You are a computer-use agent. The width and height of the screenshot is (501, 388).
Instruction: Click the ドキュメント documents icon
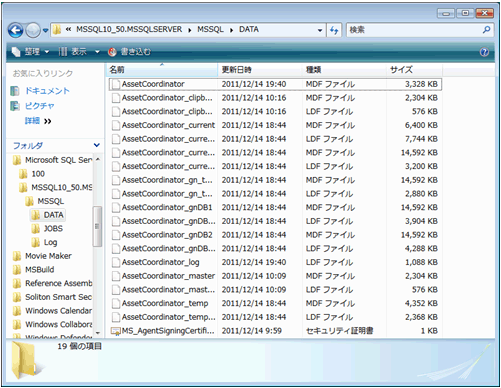(x=15, y=91)
